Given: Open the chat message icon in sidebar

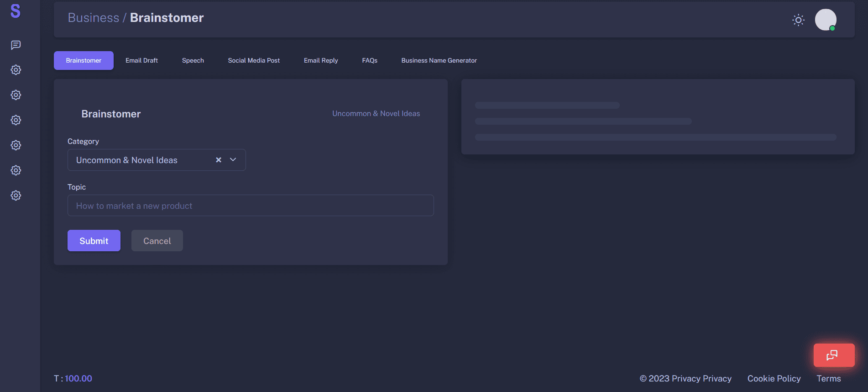Looking at the screenshot, I should pyautogui.click(x=16, y=45).
